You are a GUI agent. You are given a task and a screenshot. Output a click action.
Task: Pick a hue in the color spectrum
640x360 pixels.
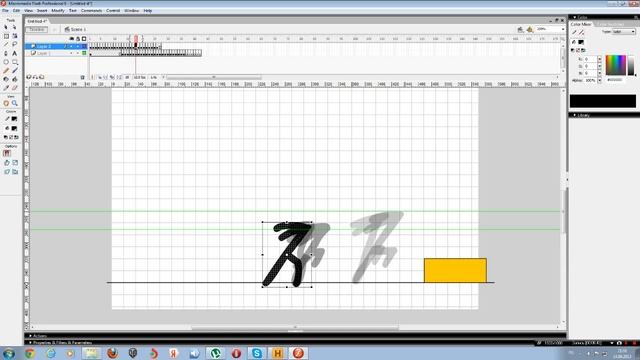[x=616, y=65]
